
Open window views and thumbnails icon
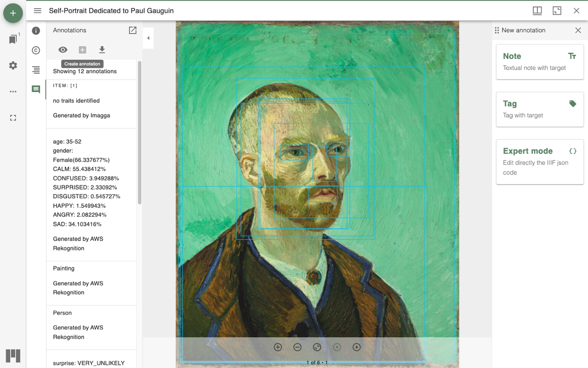(x=537, y=11)
